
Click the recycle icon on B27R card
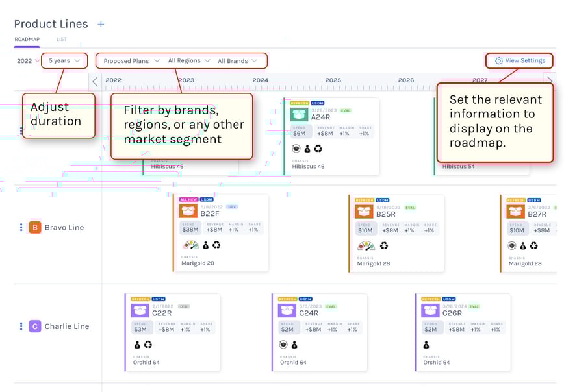[x=533, y=245]
